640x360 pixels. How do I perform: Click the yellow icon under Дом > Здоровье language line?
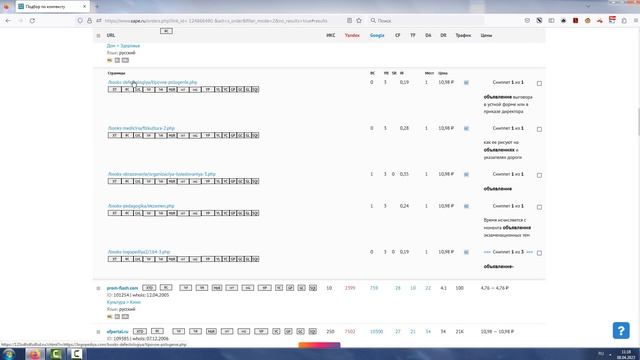(109, 60)
